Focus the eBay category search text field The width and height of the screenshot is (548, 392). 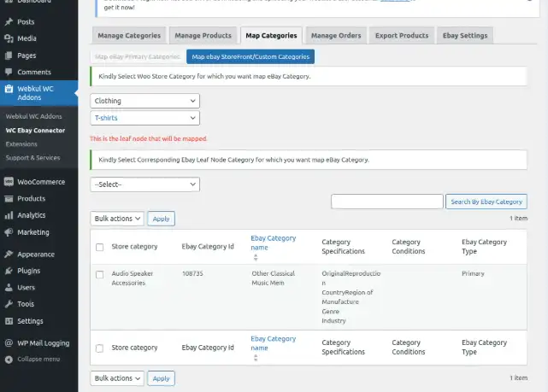(x=386, y=202)
